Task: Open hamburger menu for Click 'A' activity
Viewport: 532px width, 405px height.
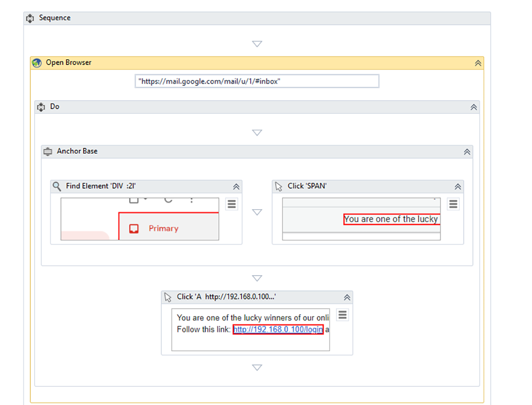Action: tap(342, 315)
